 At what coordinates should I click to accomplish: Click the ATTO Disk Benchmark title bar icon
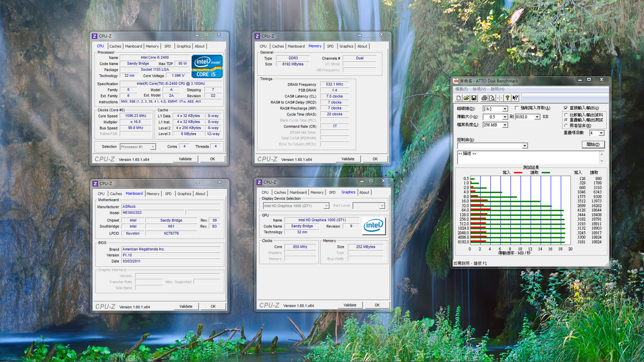click(x=456, y=81)
